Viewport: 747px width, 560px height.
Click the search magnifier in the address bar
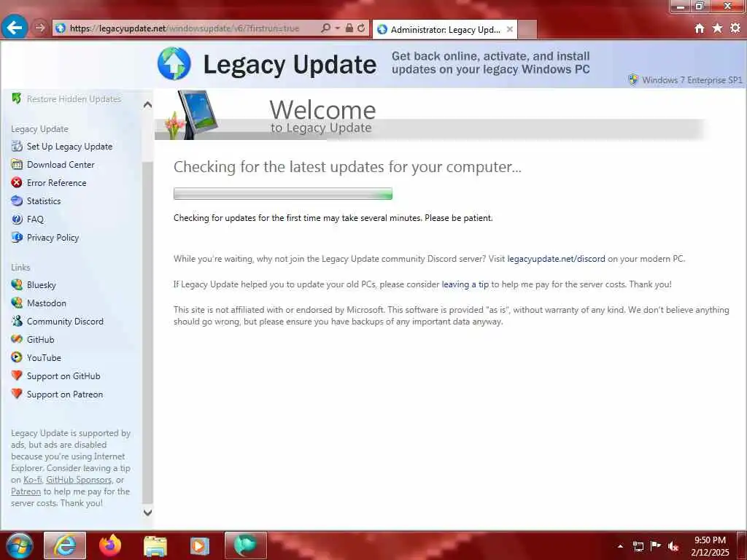point(326,28)
